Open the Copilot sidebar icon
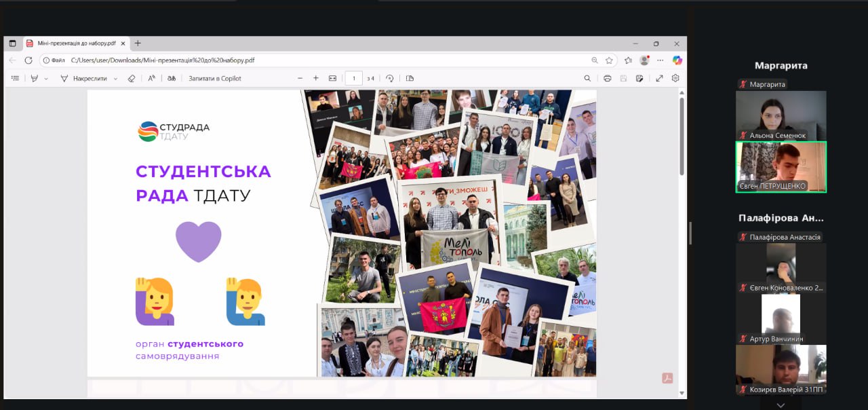 point(677,60)
